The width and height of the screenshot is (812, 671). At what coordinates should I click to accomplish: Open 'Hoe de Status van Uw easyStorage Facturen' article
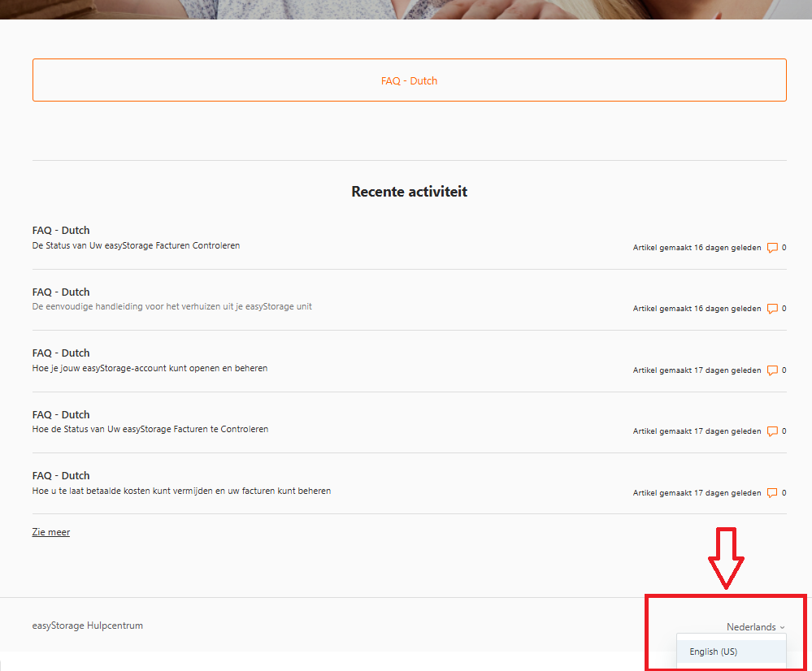[x=150, y=429]
